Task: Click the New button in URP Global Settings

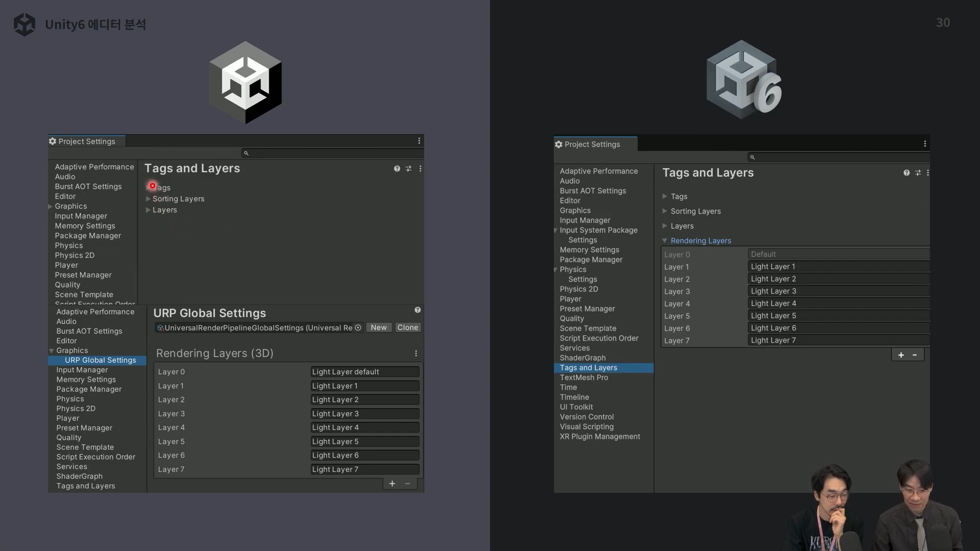Action: pos(378,328)
